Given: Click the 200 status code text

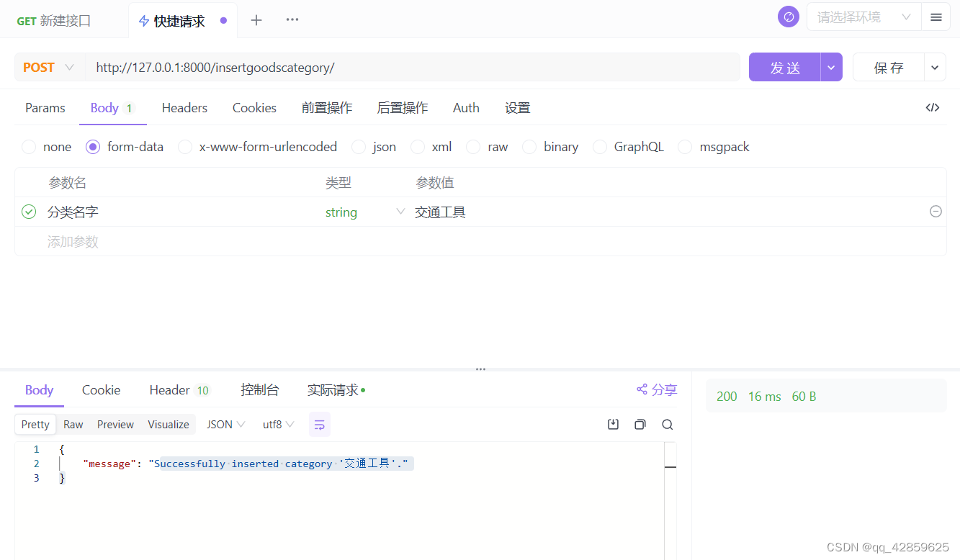Looking at the screenshot, I should click(x=727, y=397).
